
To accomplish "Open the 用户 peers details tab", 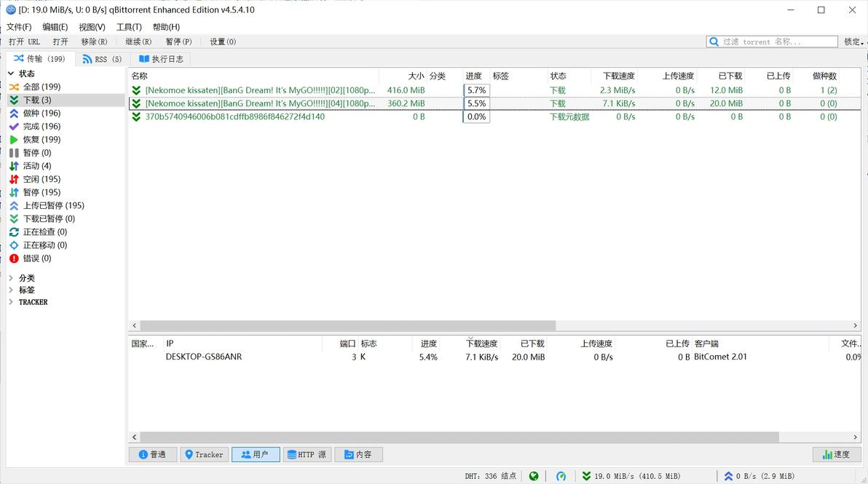I will pyautogui.click(x=256, y=455).
